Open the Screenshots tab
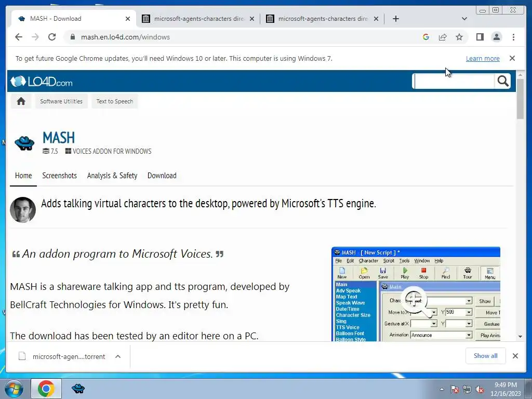Viewport: 532px width, 399px height. click(x=59, y=176)
